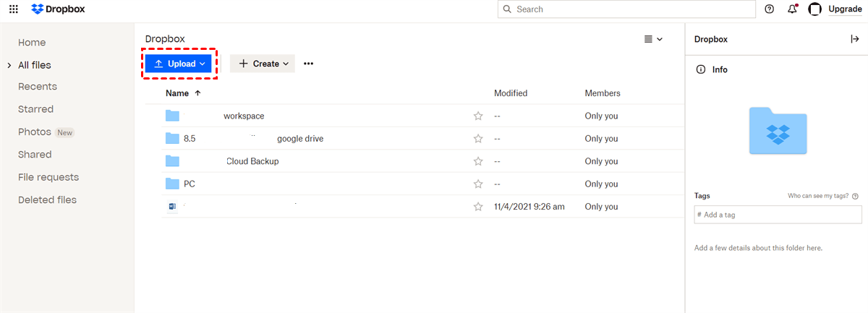Star the workspace folder
The width and height of the screenshot is (868, 313).
point(478,116)
